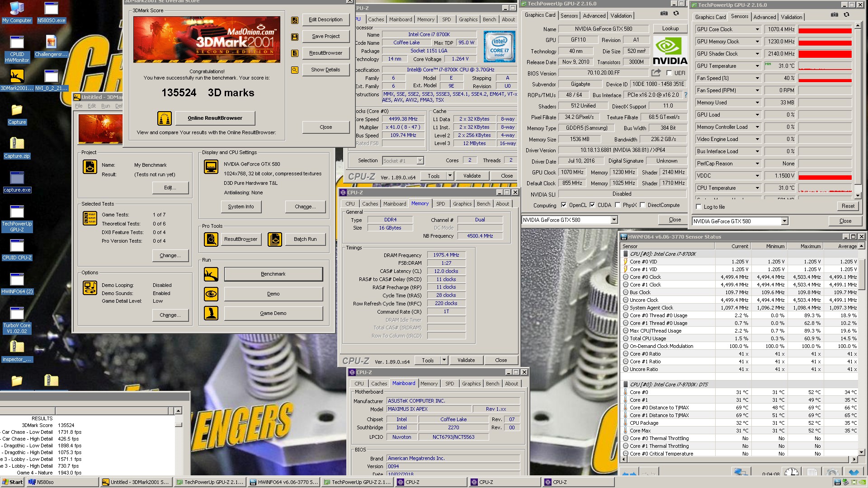Click Online ResultBrowser headset icon
The height and width of the screenshot is (488, 868).
[165, 118]
